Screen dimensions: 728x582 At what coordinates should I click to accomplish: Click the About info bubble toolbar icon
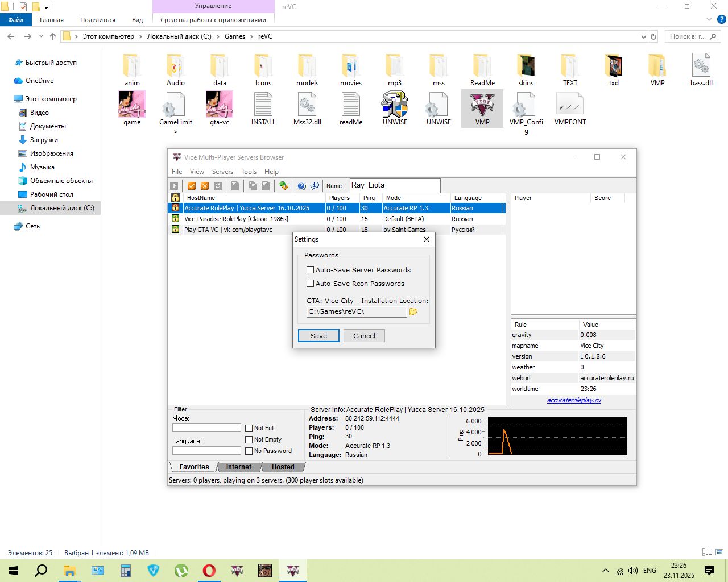315,186
